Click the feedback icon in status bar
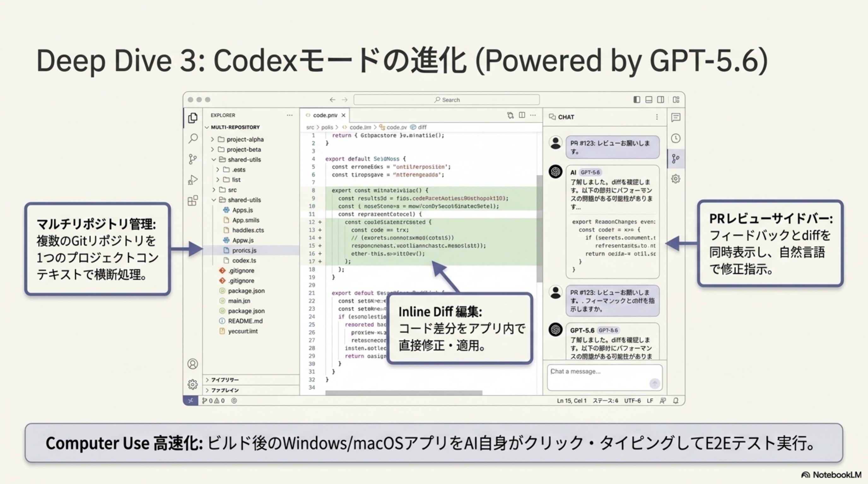The height and width of the screenshot is (484, 868). [663, 400]
